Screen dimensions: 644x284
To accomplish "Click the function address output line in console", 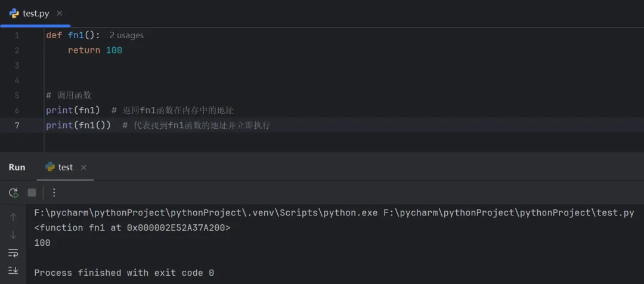I will 132,227.
